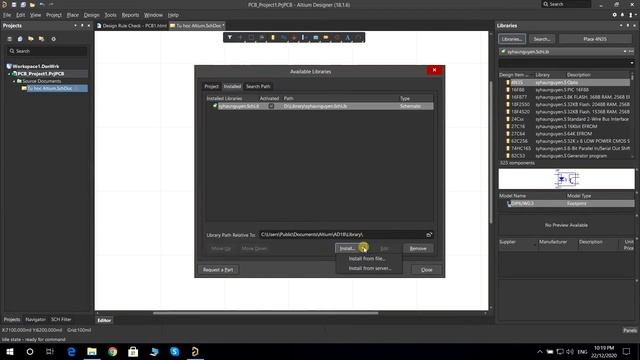Choose Install from server option

click(369, 268)
